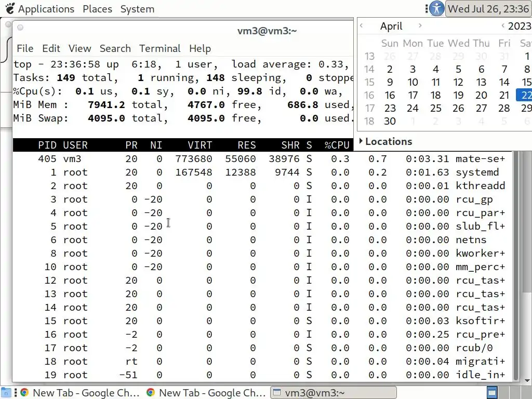
Task: Click the rcu_gp process name
Action: (x=474, y=199)
